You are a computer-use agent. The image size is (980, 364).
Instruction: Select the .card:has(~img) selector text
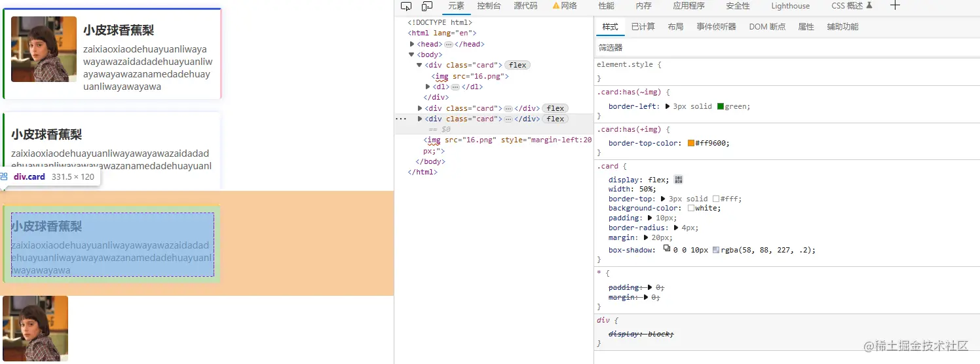(628, 92)
